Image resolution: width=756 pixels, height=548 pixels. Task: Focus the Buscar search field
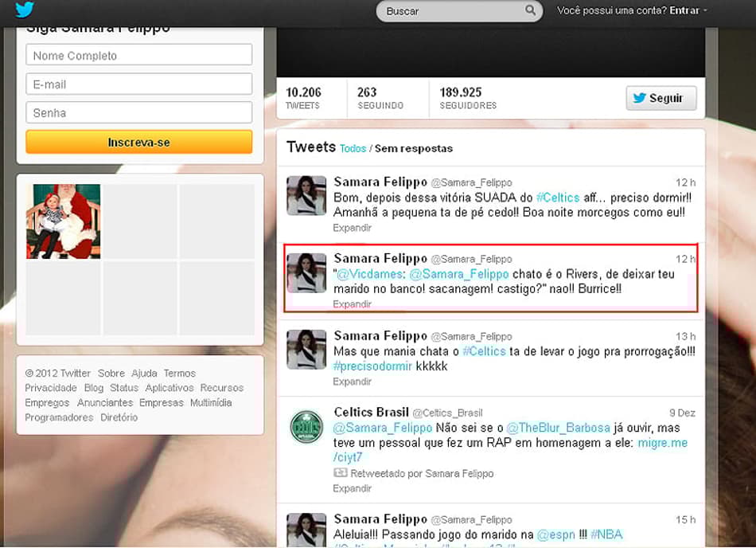459,11
